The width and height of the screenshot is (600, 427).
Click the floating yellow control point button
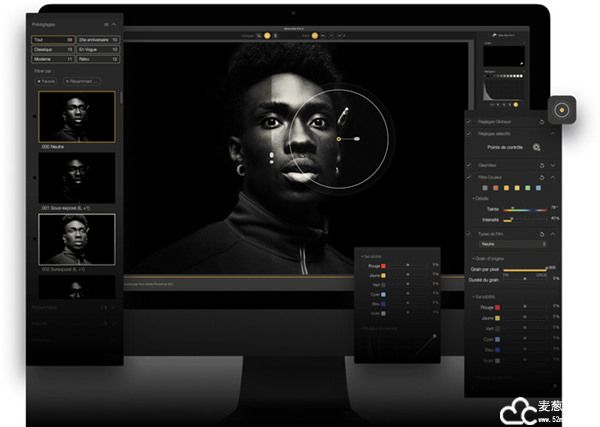click(x=563, y=109)
